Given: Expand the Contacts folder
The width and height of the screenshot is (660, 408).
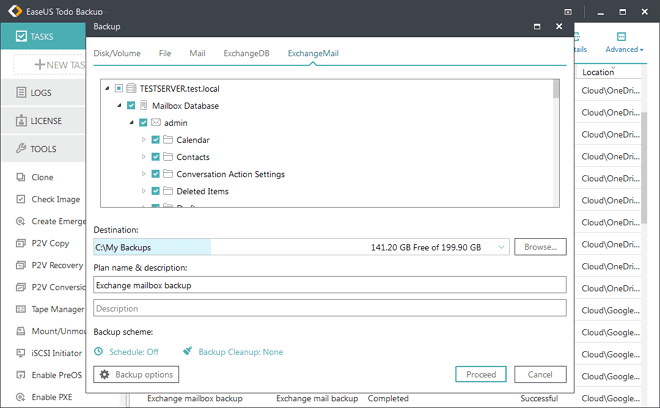Looking at the screenshot, I should click(x=144, y=157).
